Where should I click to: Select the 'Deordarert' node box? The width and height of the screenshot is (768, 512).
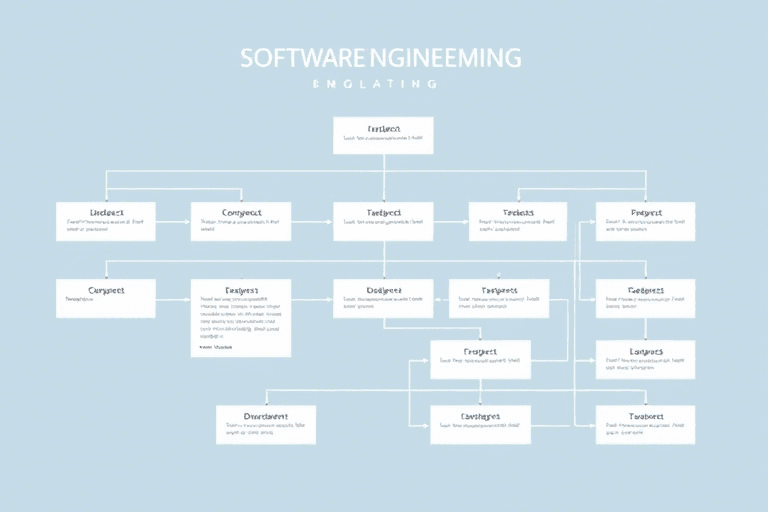tap(266, 424)
